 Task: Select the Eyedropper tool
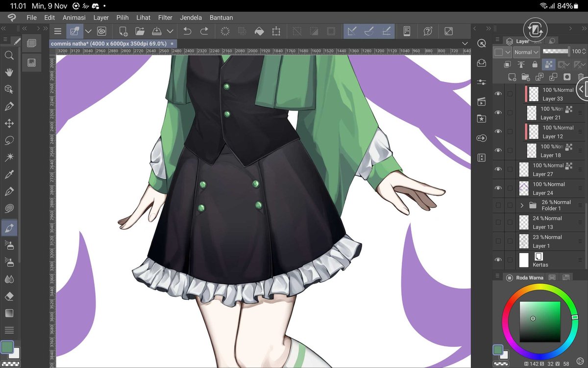coord(9,175)
